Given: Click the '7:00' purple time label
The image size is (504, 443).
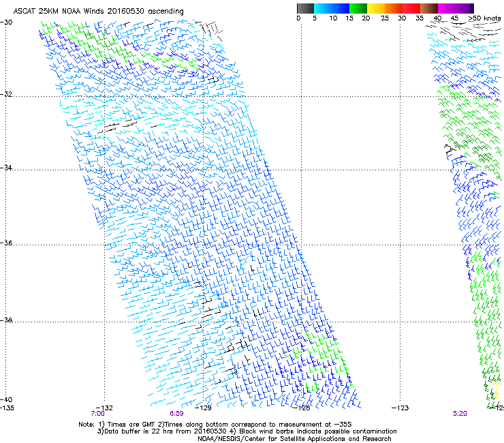Looking at the screenshot, I should [x=97, y=414].
